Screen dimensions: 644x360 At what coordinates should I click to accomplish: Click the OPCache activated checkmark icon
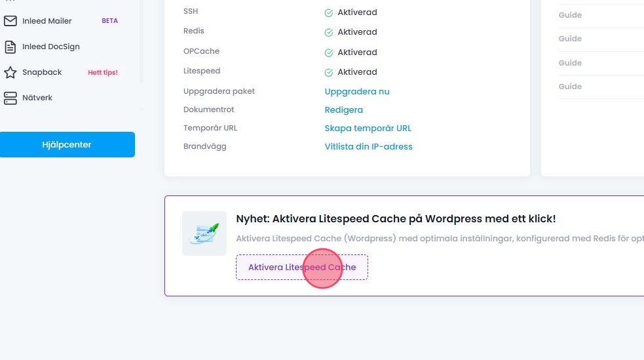[329, 52]
